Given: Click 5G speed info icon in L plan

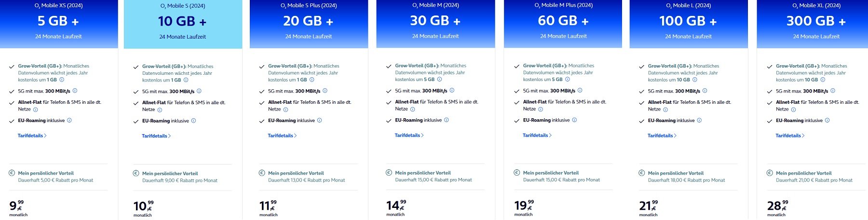Looking at the screenshot, I should tap(705, 91).
